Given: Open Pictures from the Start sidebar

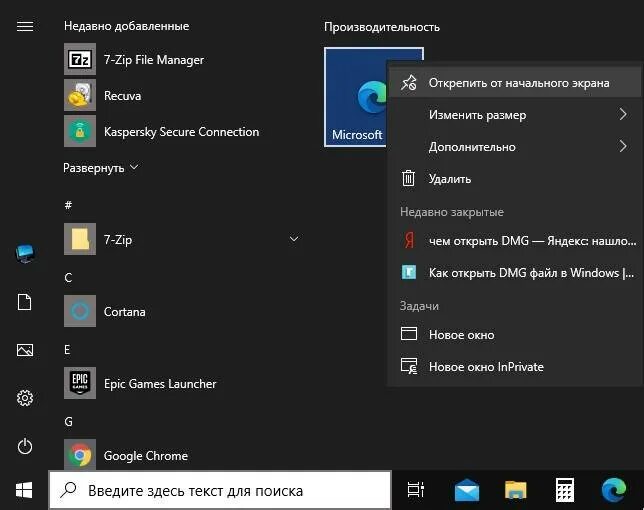Looking at the screenshot, I should 25,350.
